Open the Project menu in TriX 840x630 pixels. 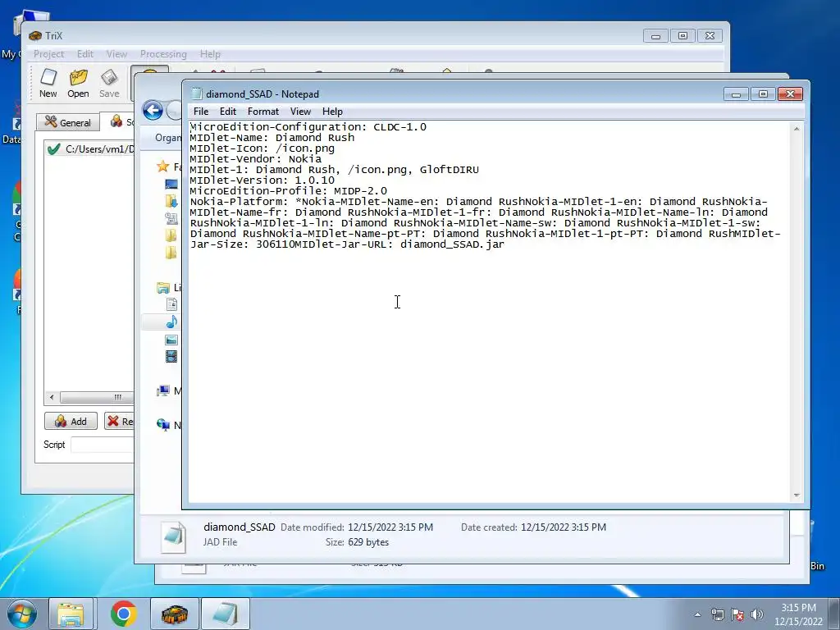pyautogui.click(x=48, y=54)
